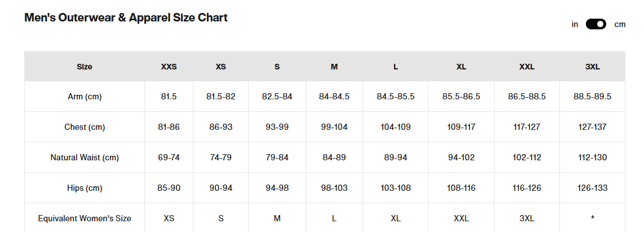Select the 'cm' unit label

click(x=620, y=24)
